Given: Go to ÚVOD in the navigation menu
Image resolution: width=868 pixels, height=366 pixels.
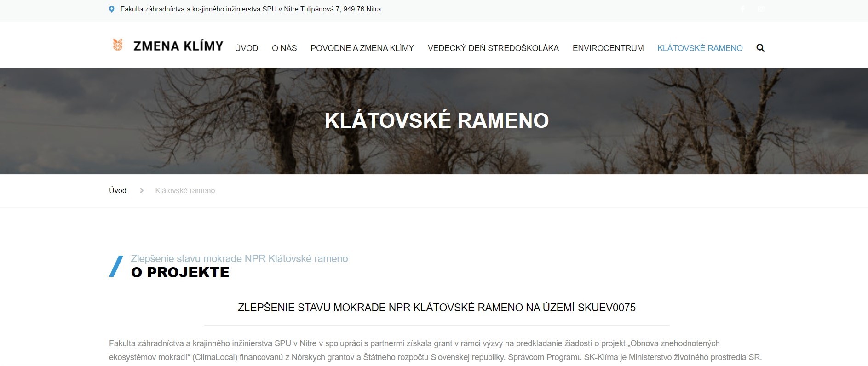Looking at the screenshot, I should click(246, 48).
